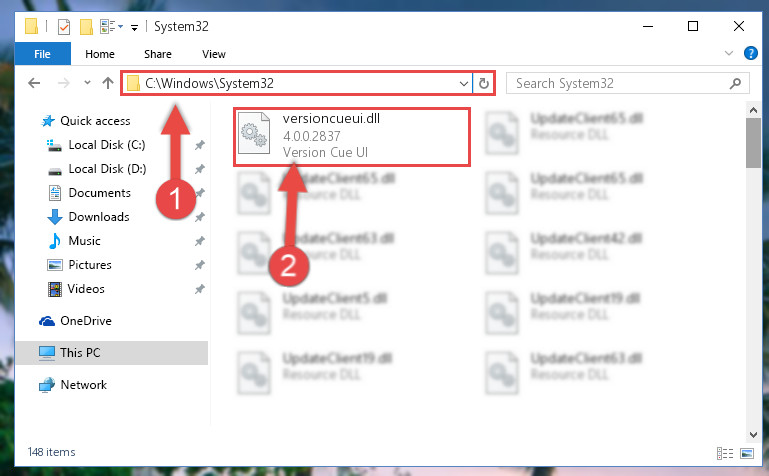Viewport: 769px width, 476px height.
Task: Click the Properties checkmark quick access icon
Action: [x=64, y=26]
